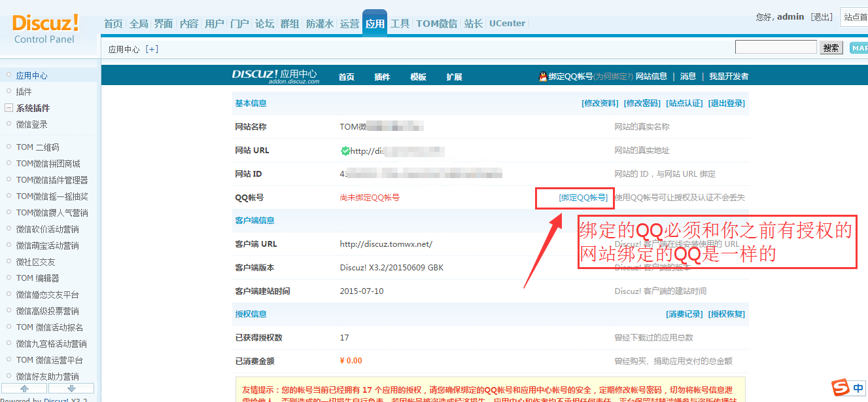Switch to the 工具 top menu tab

pos(400,24)
